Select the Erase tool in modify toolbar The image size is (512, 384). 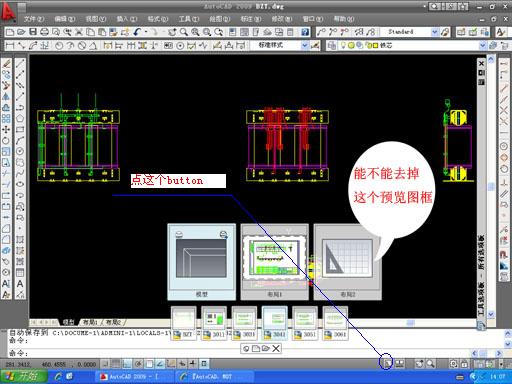coord(6,63)
